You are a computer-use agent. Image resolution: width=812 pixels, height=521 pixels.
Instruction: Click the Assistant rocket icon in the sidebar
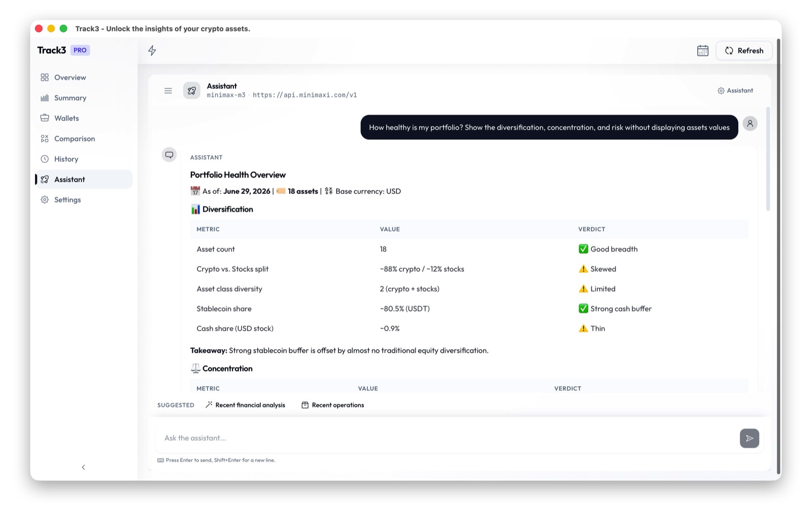click(x=45, y=179)
